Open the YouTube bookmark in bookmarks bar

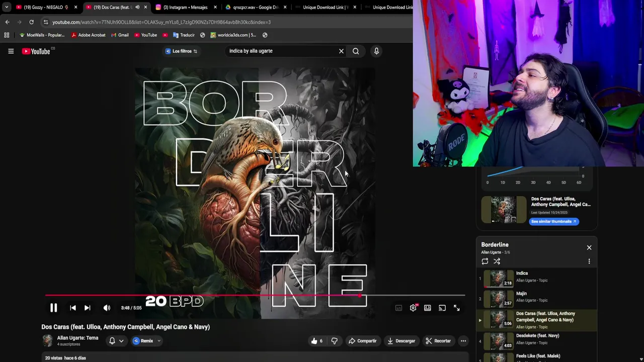click(146, 35)
